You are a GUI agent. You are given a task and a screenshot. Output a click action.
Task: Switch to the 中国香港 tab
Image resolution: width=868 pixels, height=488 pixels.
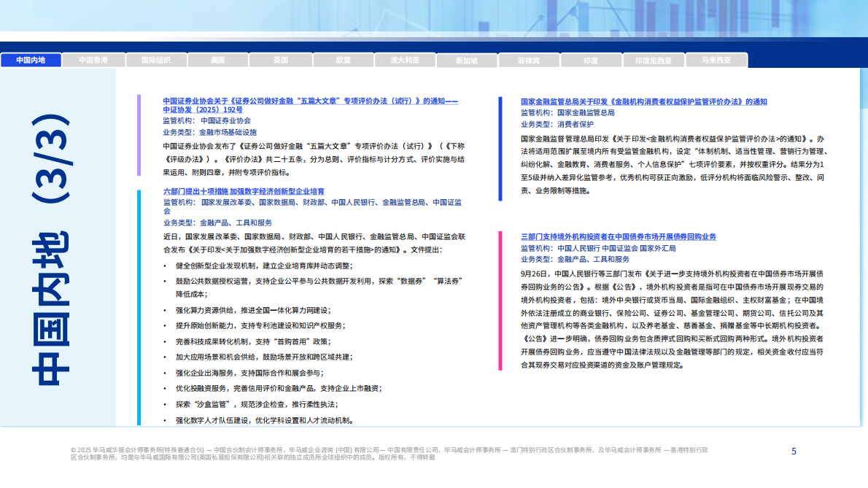click(x=94, y=60)
